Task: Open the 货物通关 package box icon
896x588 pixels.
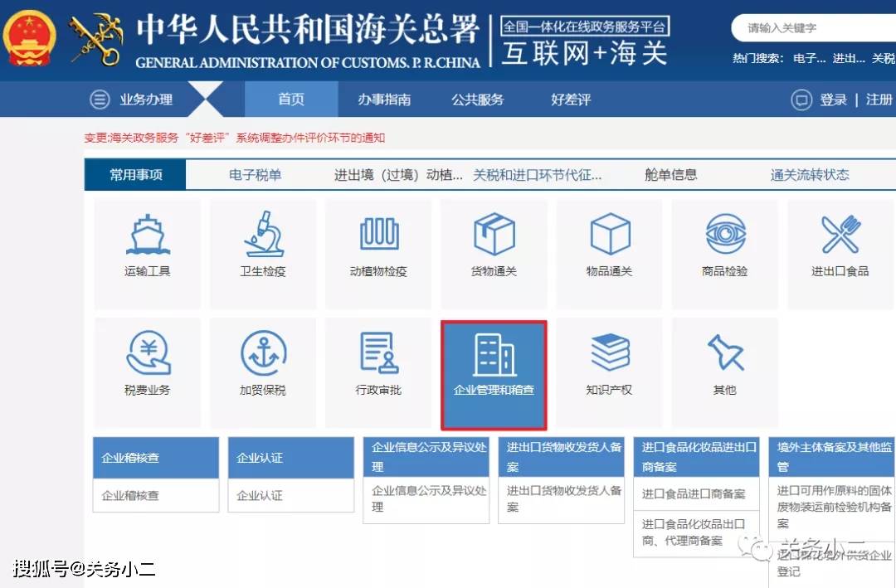Action: (494, 234)
